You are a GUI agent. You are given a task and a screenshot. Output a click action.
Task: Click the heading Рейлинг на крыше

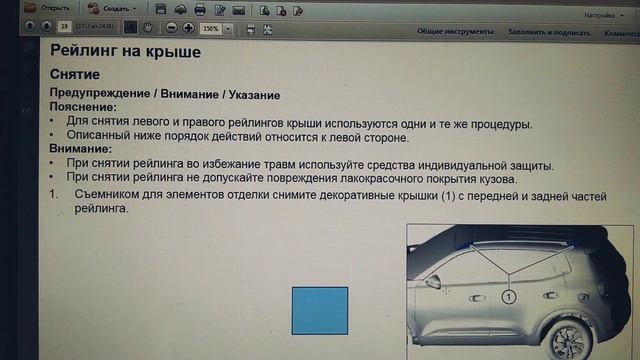point(125,52)
